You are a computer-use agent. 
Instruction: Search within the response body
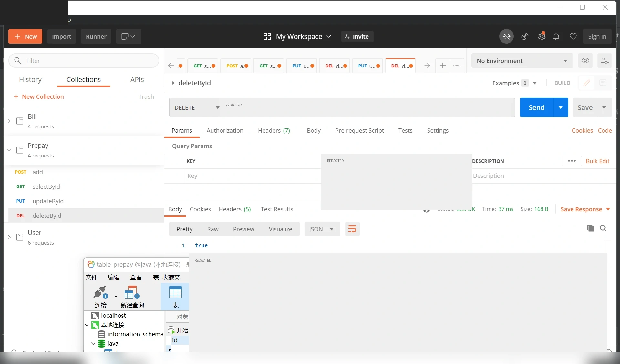(603, 228)
